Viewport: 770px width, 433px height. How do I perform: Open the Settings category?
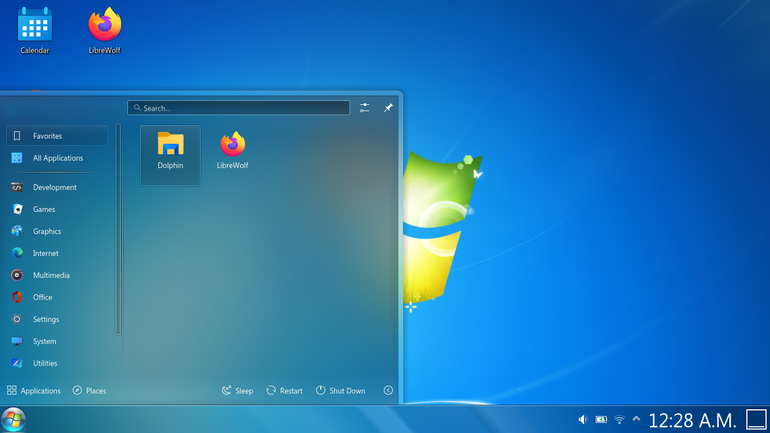point(57,319)
